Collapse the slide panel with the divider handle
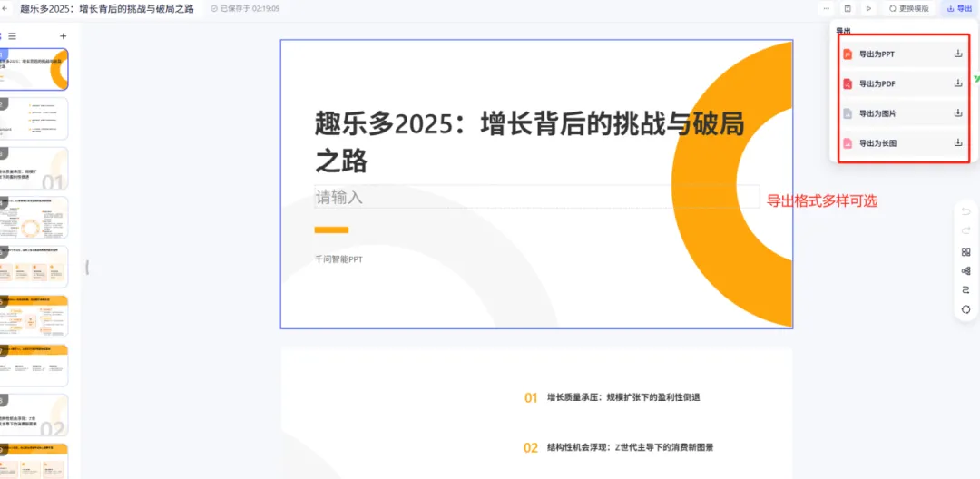Viewport: 980px width, 479px height. pyautogui.click(x=87, y=268)
